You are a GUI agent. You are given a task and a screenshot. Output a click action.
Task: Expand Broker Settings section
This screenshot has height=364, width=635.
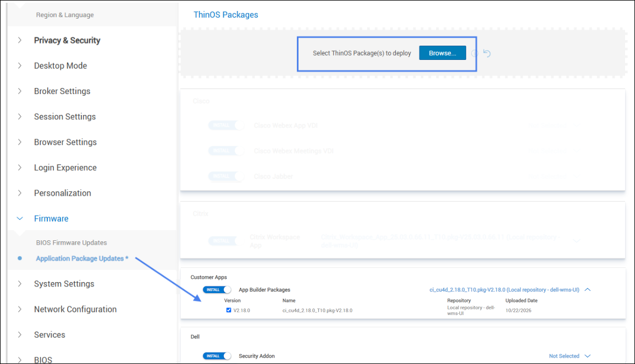coord(19,91)
